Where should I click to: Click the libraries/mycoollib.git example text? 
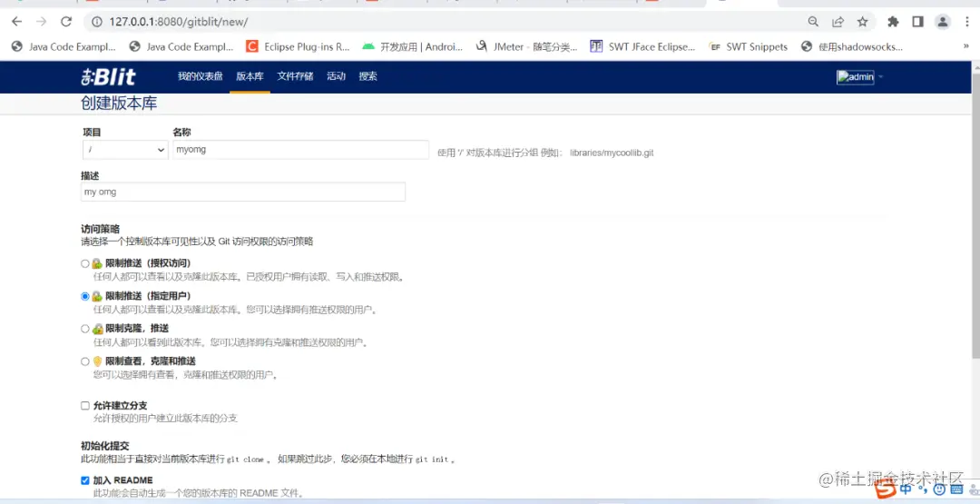(x=612, y=153)
